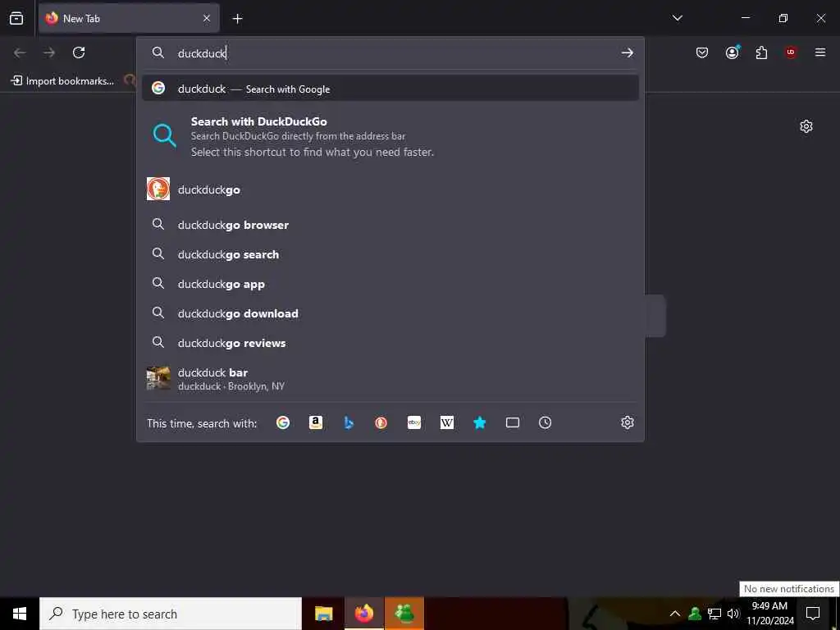Open the Windows notification center
Screen dimensions: 840x630
tap(813, 614)
